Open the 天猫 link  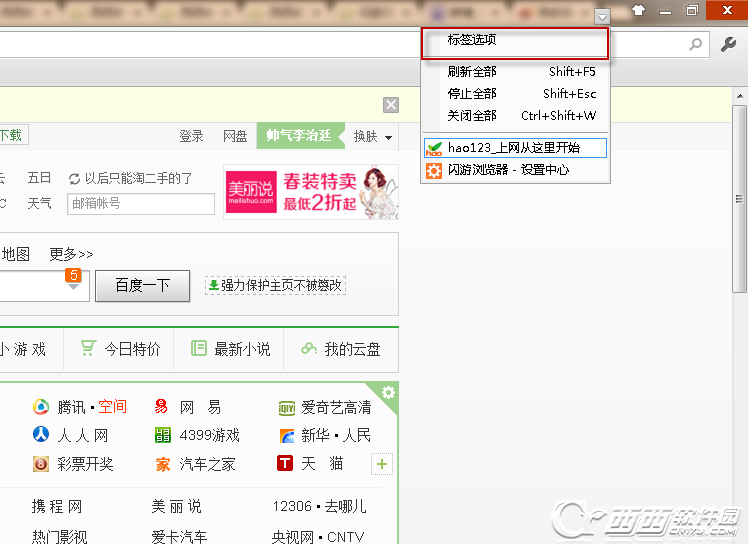[322, 463]
